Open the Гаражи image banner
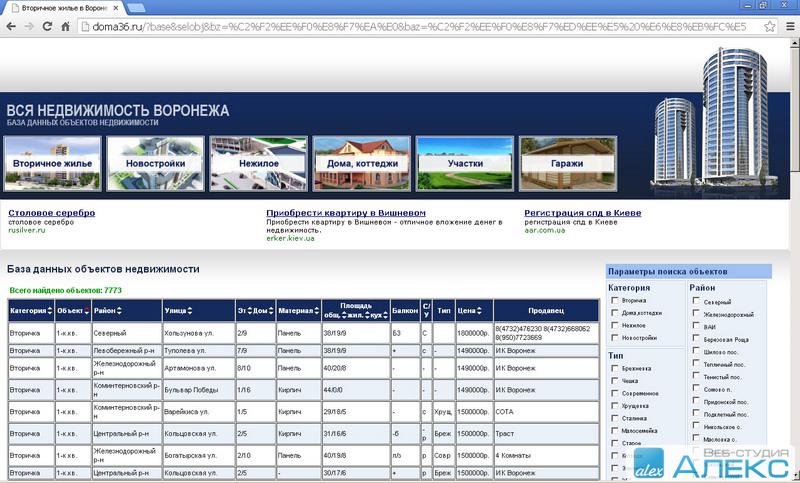The width and height of the screenshot is (800, 483). (x=566, y=163)
